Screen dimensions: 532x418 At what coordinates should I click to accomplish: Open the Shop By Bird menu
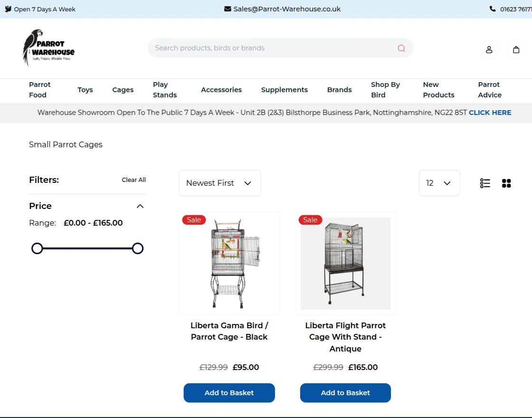coord(385,90)
